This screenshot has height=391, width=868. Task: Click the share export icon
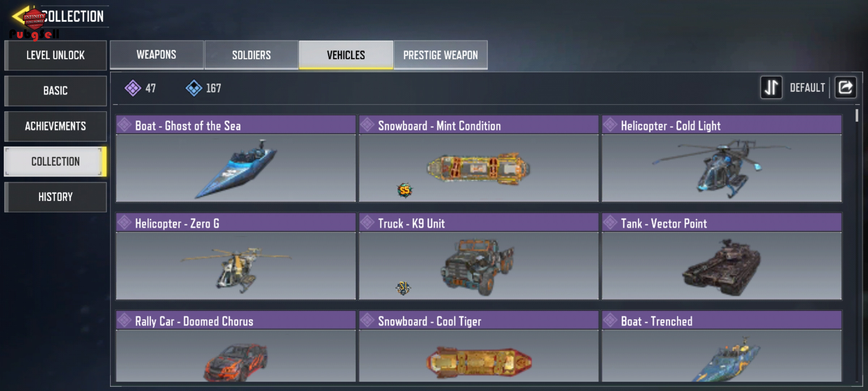[x=845, y=87]
